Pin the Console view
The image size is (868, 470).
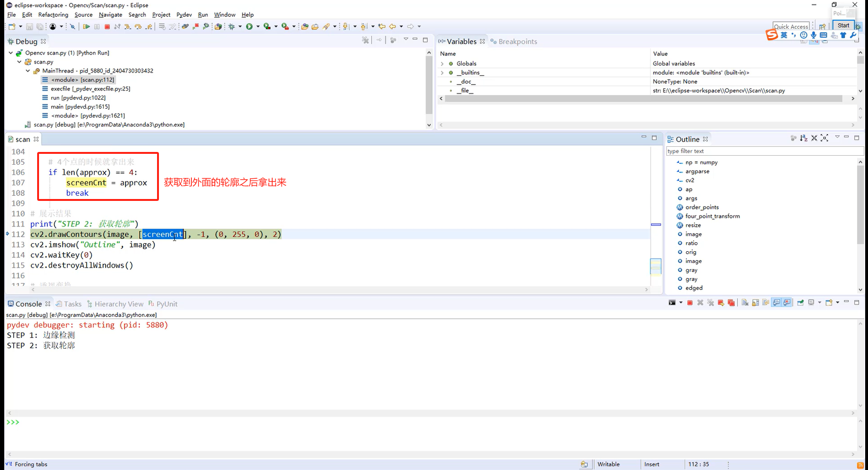pyautogui.click(x=800, y=303)
